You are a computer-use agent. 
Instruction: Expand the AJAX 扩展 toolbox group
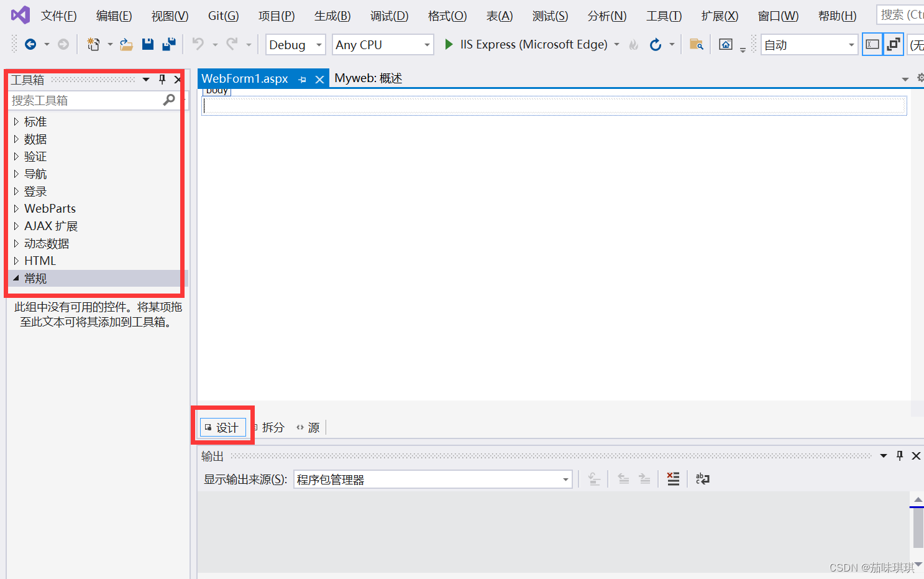coord(16,226)
